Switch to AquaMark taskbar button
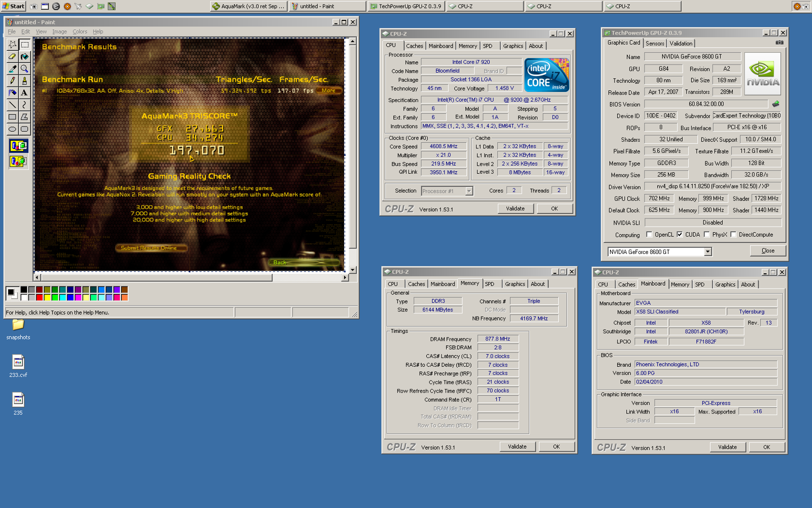The image size is (812, 508). (x=248, y=6)
